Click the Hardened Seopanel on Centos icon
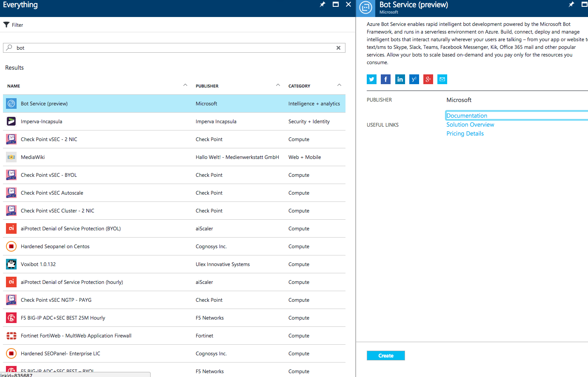This screenshot has height=377, width=588. coord(11,247)
